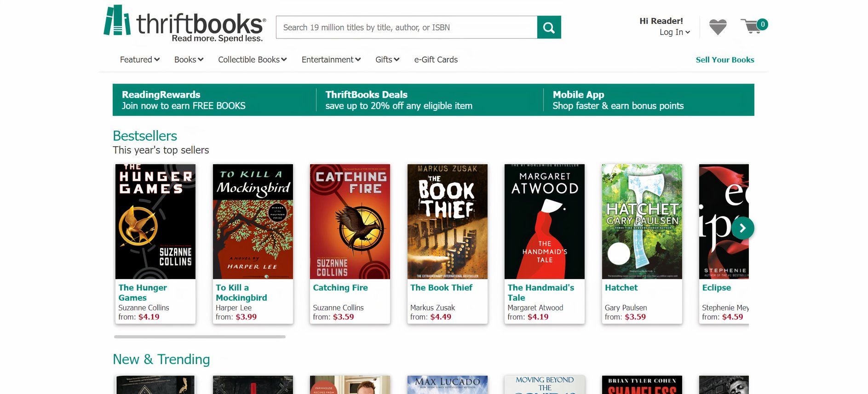This screenshot has height=394, width=868.
Task: Open the Brian Tyler Cohen book cover
Action: point(642,385)
